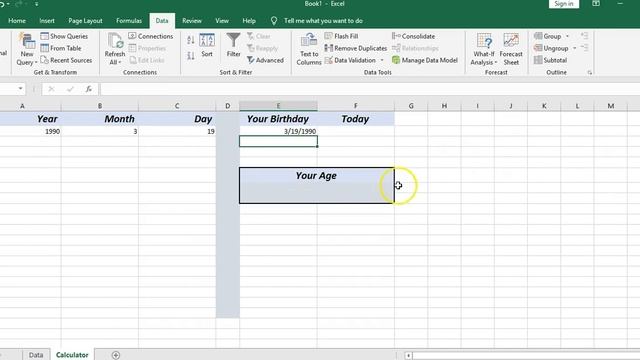Image resolution: width=640 pixels, height=360 pixels.
Task: Switch to the Data sheet tab
Action: click(36, 355)
